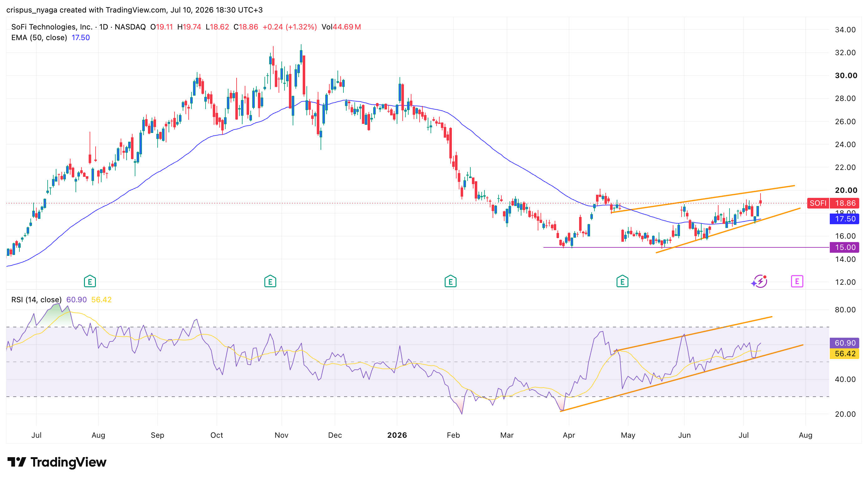Click the purple horizontal support line at 15.00
The height and width of the screenshot is (481, 868).
686,247
